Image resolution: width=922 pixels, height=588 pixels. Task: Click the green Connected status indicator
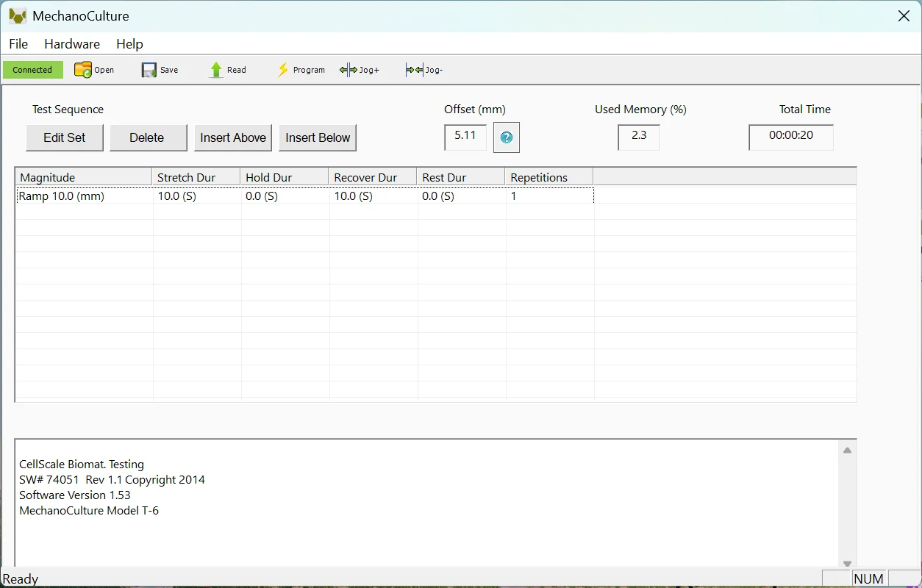32,70
